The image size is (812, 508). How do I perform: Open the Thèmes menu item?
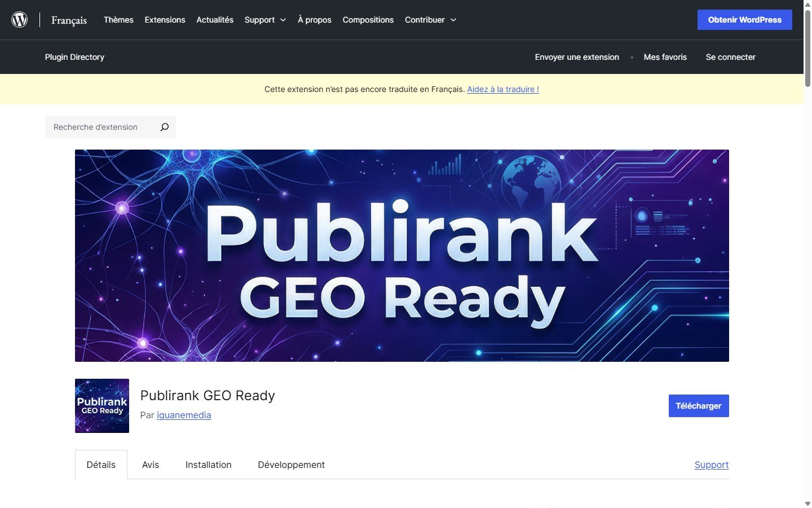pos(118,20)
